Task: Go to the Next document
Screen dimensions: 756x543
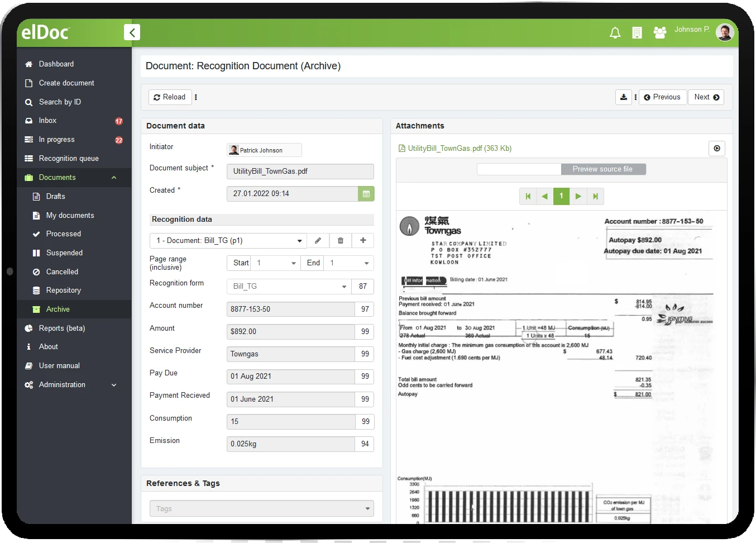Action: coord(706,97)
